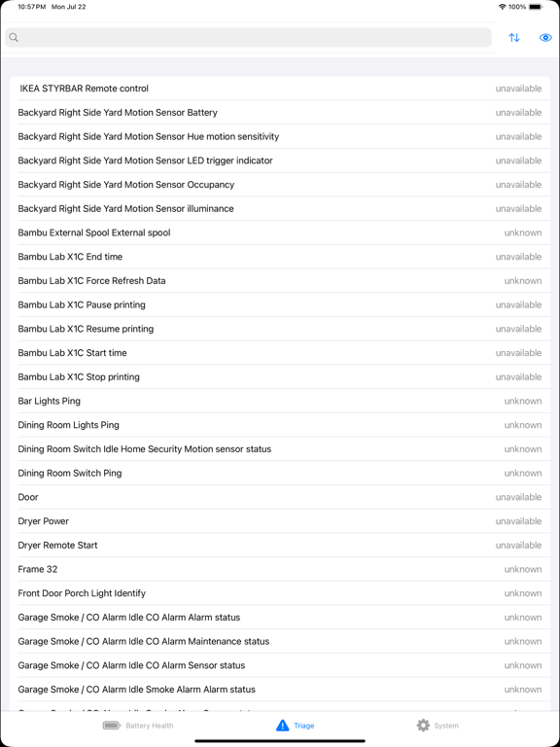The image size is (560, 747).
Task: Select Garage CO Alarm Alarm status row
Action: tap(280, 618)
